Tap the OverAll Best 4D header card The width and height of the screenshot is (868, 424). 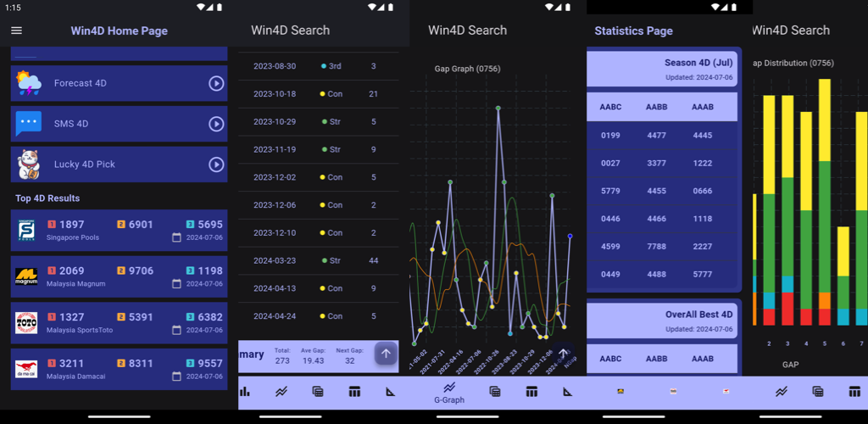(661, 320)
